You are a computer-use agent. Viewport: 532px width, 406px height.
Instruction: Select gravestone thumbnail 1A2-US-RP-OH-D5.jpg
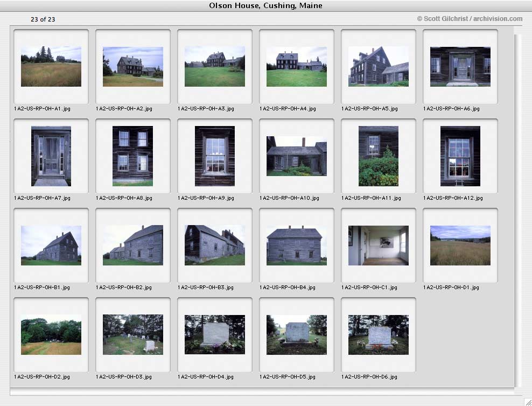pos(297,335)
